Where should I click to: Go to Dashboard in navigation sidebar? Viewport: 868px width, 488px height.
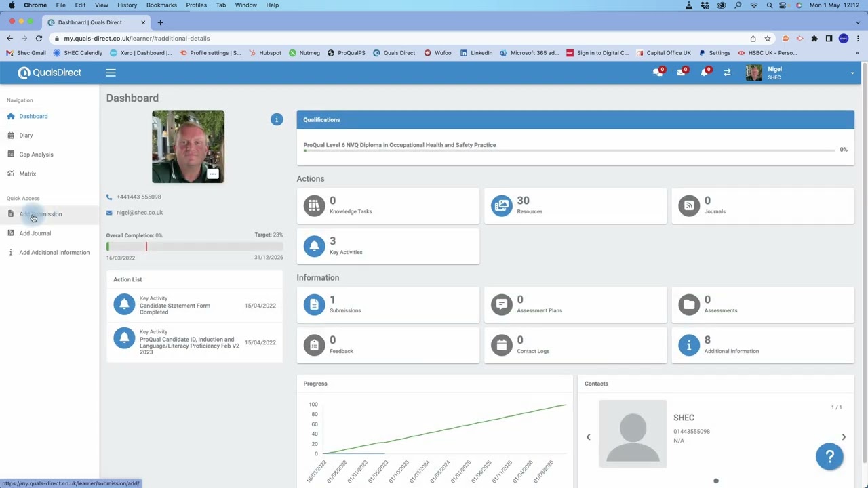pyautogui.click(x=33, y=116)
